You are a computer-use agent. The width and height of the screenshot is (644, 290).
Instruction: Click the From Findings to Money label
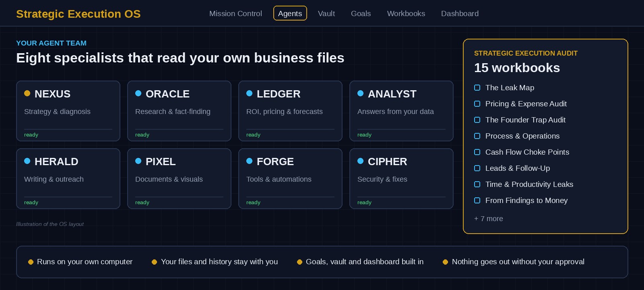click(x=526, y=201)
